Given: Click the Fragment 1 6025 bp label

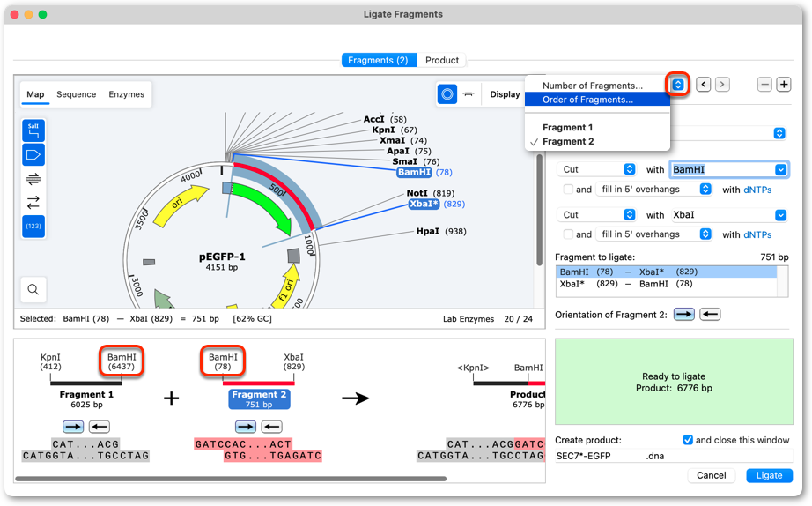Looking at the screenshot, I should pyautogui.click(x=86, y=399).
